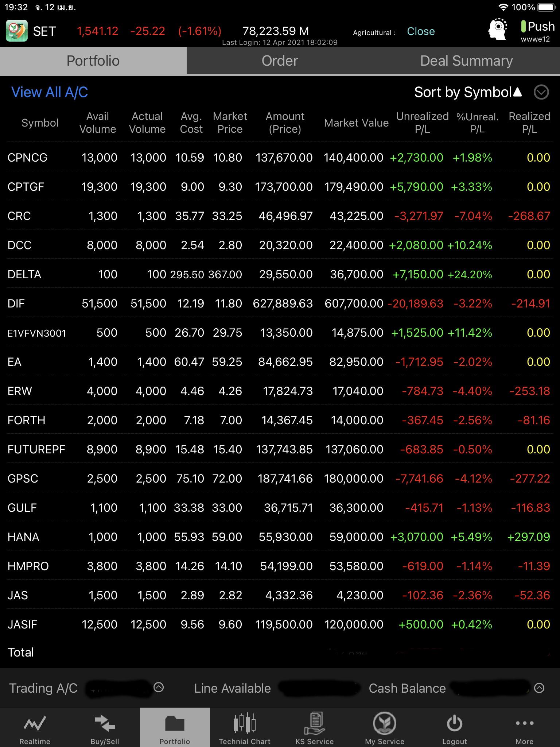Tap GPSC market value 180,000.00
Image resolution: width=560 pixels, height=747 pixels.
[354, 479]
